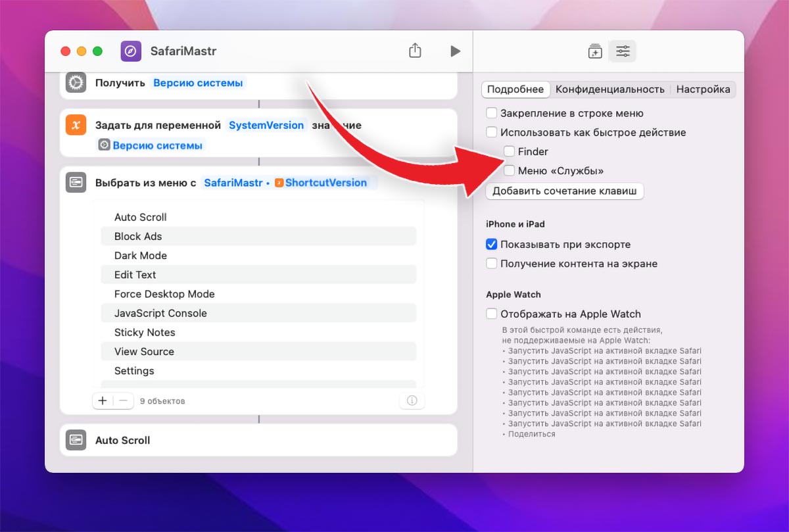Uncheck Показывать при экспорте

pos(492,245)
